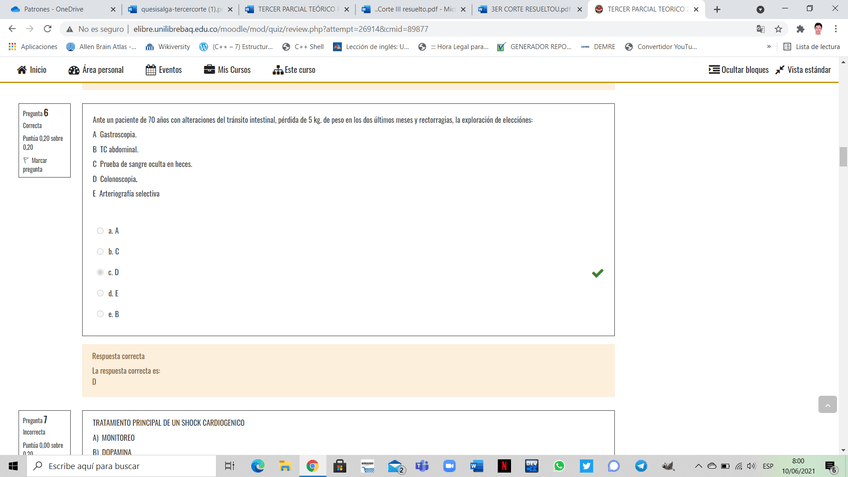Open the DEMRE bookmark
Screen dimensions: 848x477
coord(598,47)
